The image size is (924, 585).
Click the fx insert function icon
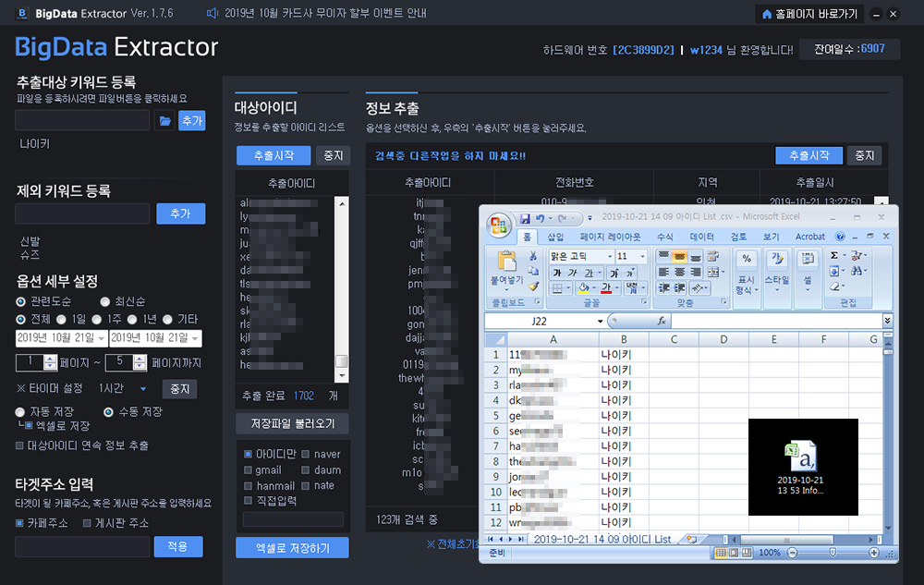662,321
